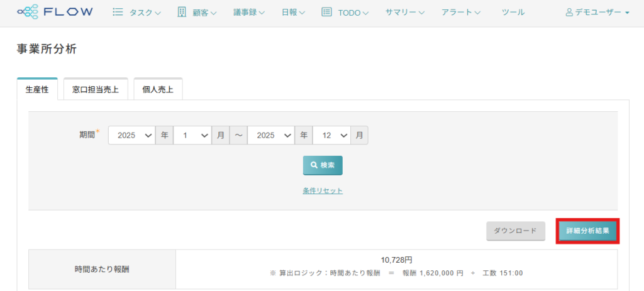This screenshot has width=644, height=291.
Task: Open the end month dropdown
Action: point(331,135)
